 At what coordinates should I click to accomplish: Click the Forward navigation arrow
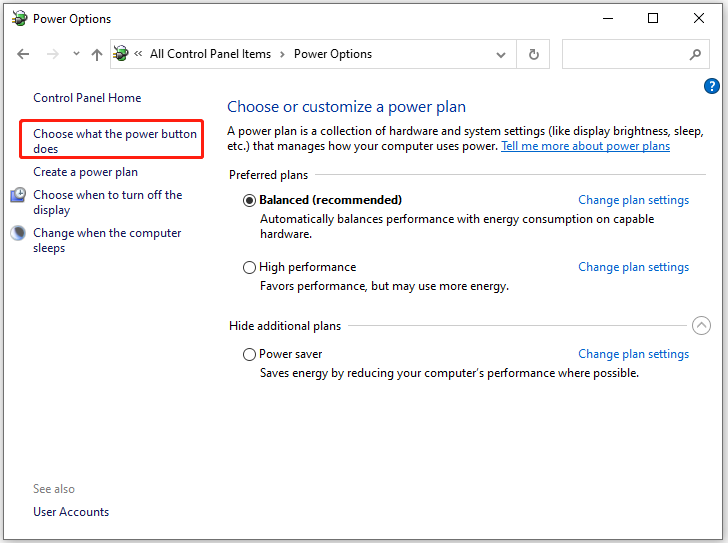click(52, 54)
